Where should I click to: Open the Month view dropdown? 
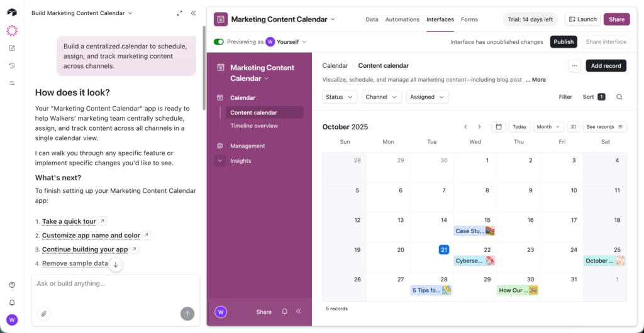[x=548, y=127]
